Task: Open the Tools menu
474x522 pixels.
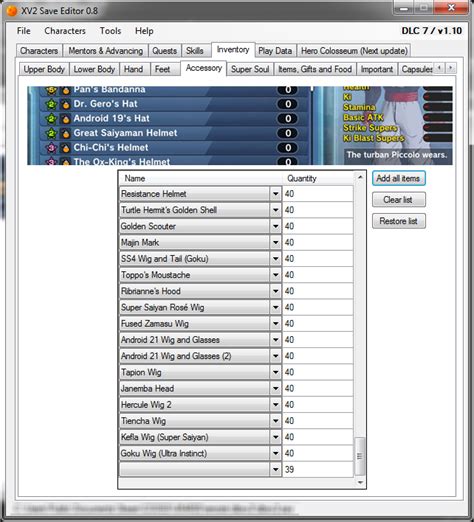Action: tap(110, 31)
